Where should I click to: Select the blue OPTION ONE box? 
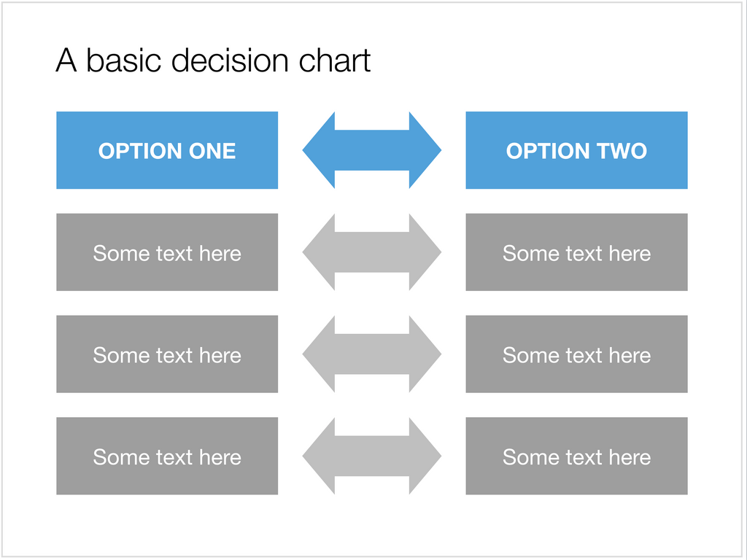[167, 150]
